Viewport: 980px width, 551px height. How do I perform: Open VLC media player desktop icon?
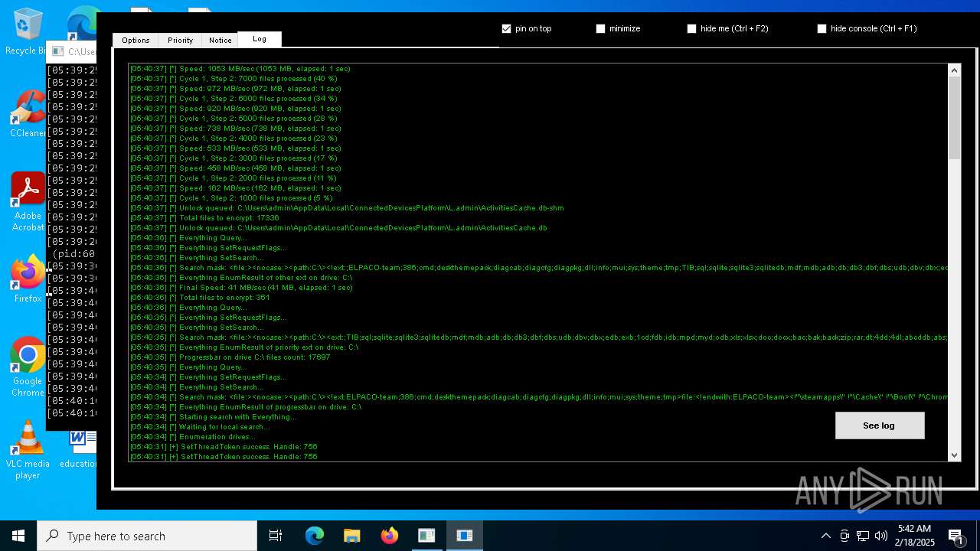click(28, 450)
